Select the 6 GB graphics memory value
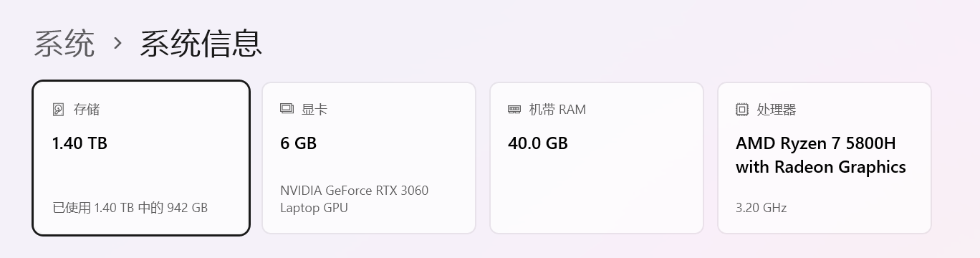 tap(298, 143)
